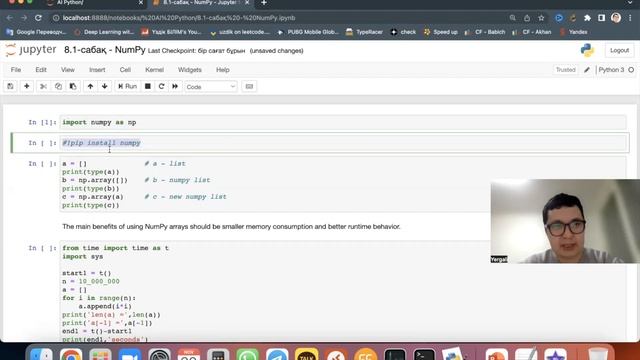This screenshot has width=640, height=360.
Task: Open the Chrome profile avatar
Action: pos(616,18)
